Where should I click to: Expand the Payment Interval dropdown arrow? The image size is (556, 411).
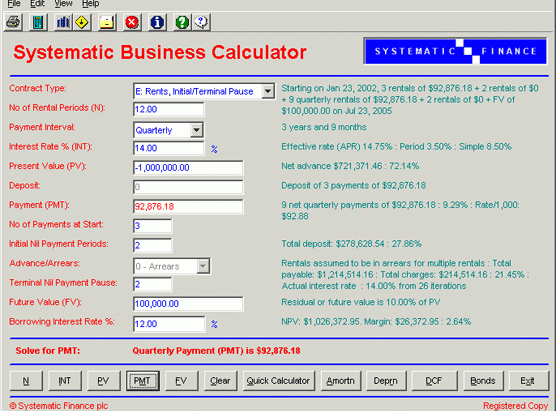tap(196, 130)
